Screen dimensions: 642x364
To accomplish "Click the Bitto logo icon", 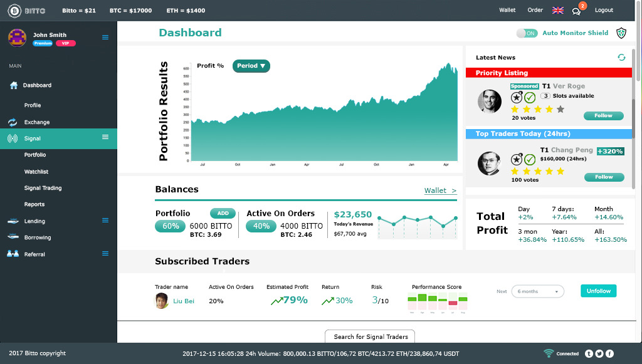I will [x=14, y=11].
